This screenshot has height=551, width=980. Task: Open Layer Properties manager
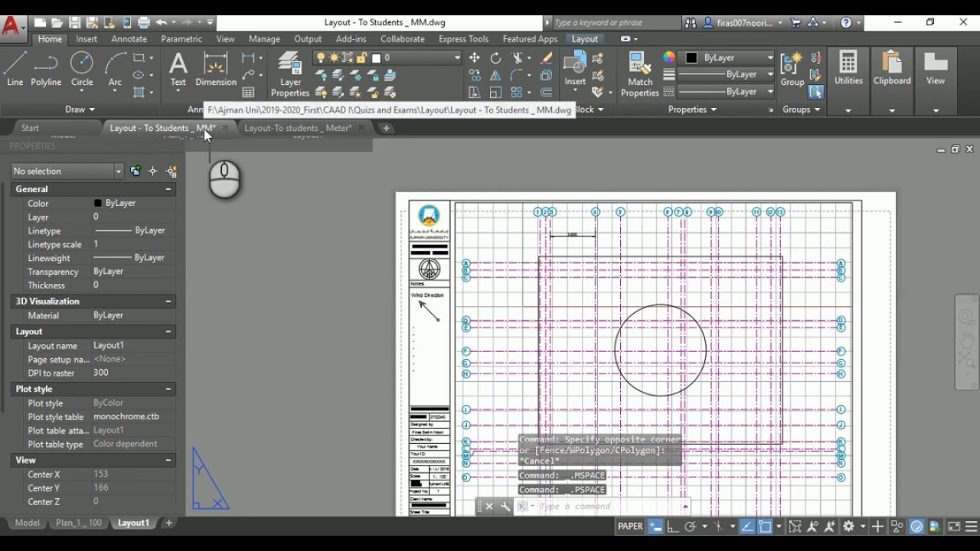(x=290, y=74)
